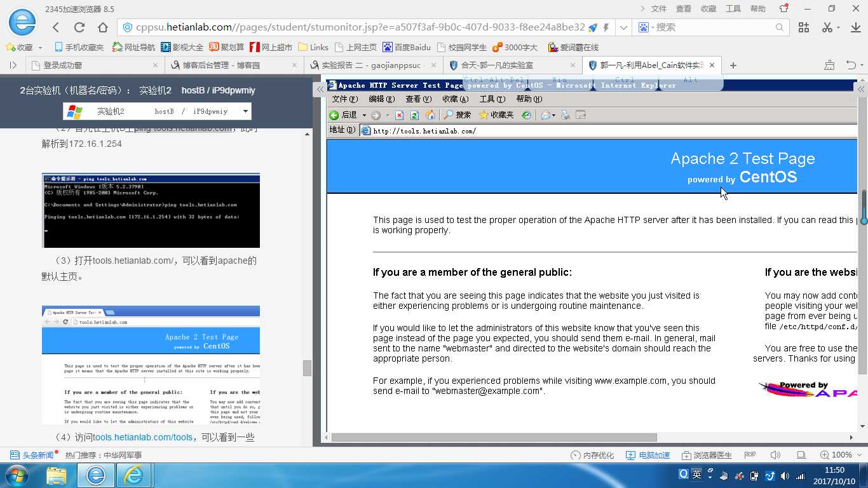Open the Links bookmarks folder
The image size is (868, 488).
[x=313, y=47]
